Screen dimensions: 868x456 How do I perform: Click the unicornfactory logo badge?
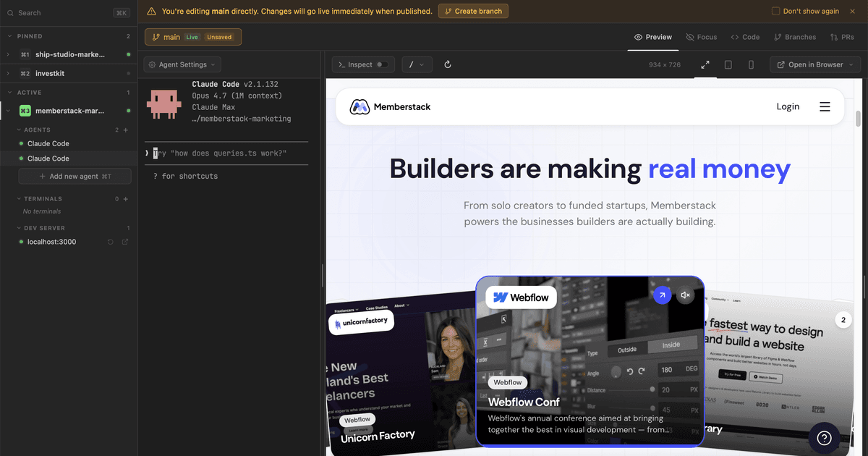click(x=361, y=321)
